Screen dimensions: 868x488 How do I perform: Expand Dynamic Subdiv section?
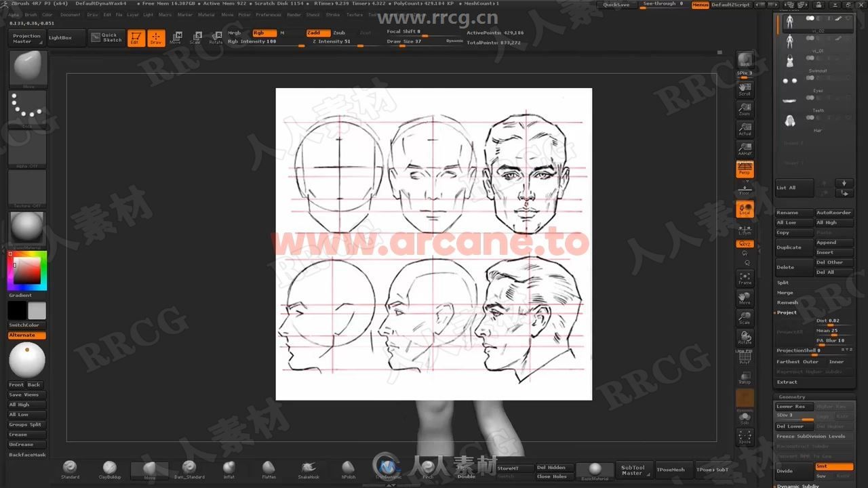click(797, 485)
